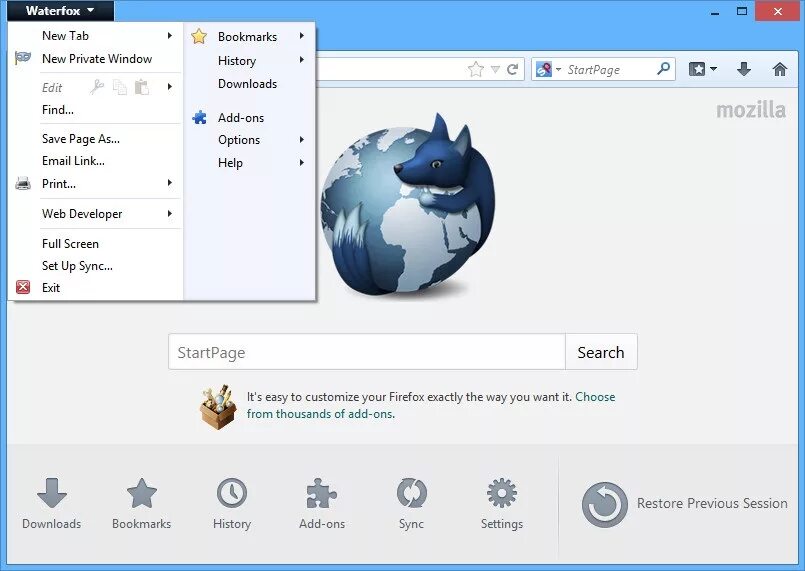The height and width of the screenshot is (571, 805).
Task: Expand the Bookmarks submenu arrow
Action: 302,36
